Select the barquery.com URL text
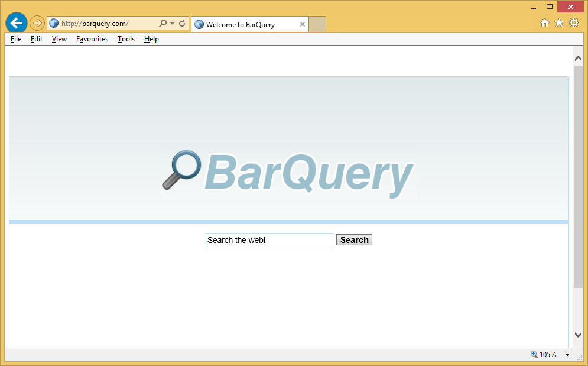This screenshot has height=366, width=588. [x=95, y=24]
